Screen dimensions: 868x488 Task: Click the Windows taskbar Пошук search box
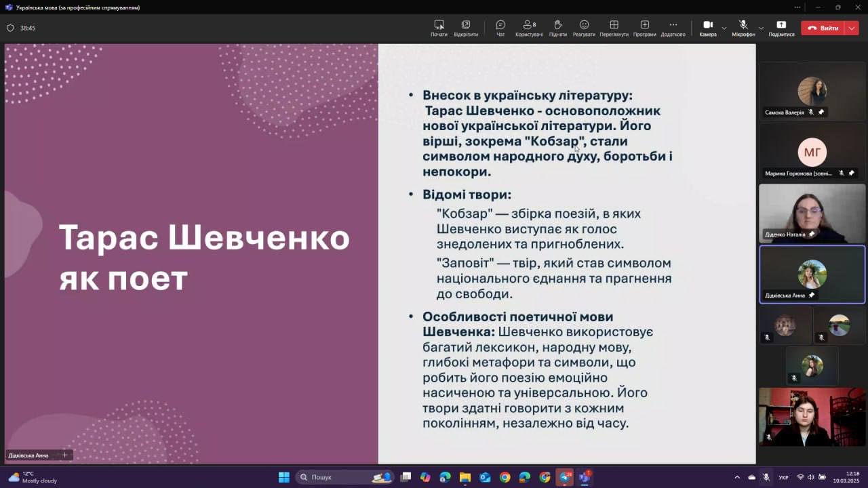[331, 477]
